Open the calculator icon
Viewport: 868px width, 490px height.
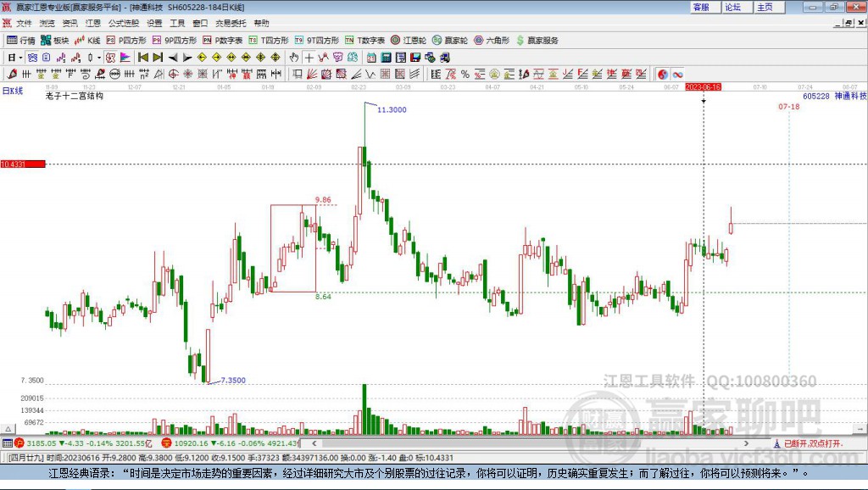tap(387, 58)
